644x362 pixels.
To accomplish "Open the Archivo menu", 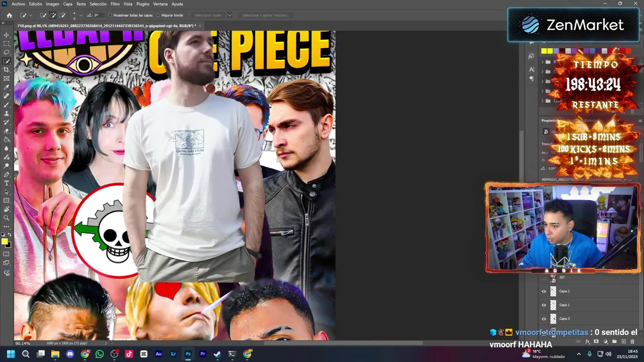I will coord(18,4).
